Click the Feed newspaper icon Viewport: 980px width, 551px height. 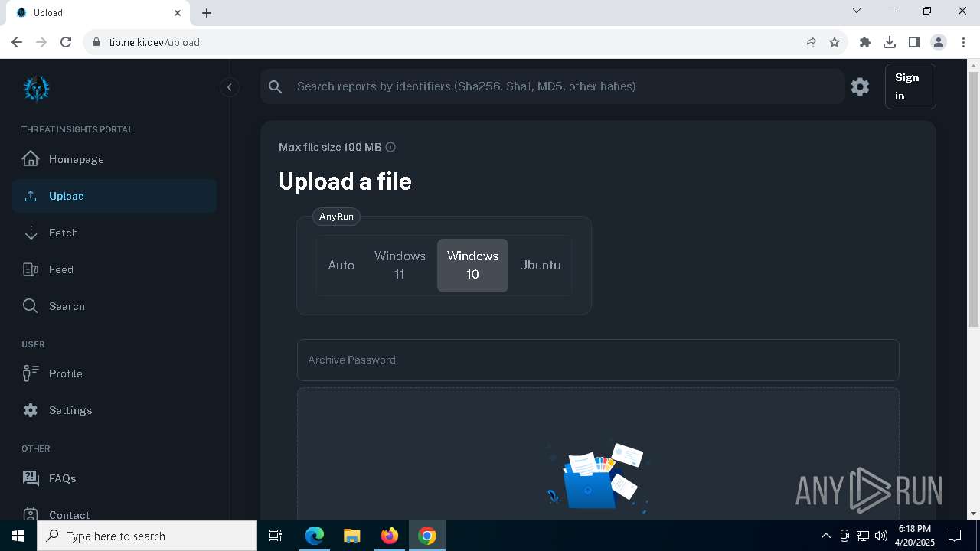click(31, 269)
